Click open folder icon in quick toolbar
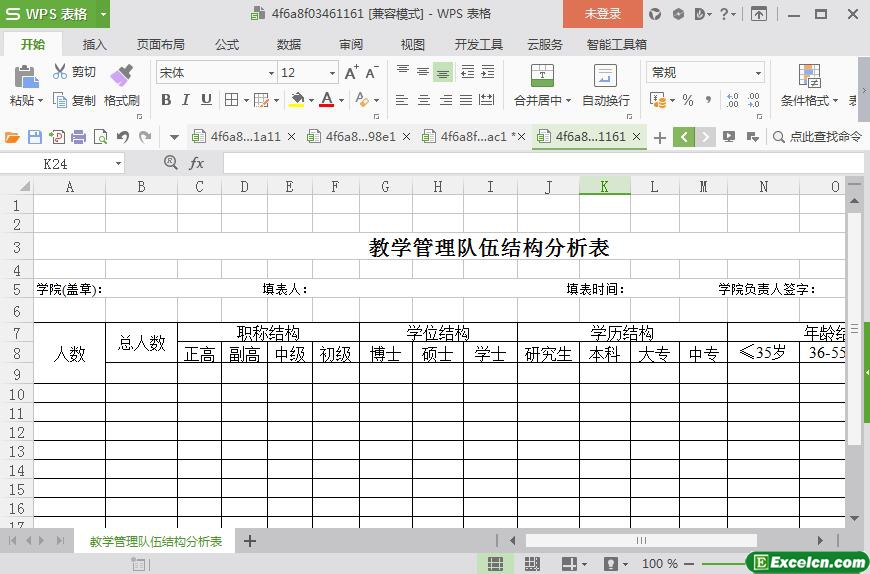 (12, 137)
